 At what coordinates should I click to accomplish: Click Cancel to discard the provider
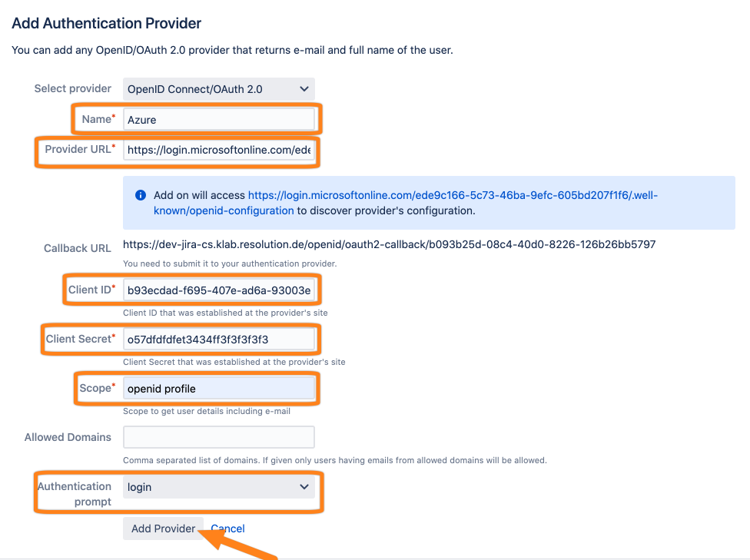point(227,529)
